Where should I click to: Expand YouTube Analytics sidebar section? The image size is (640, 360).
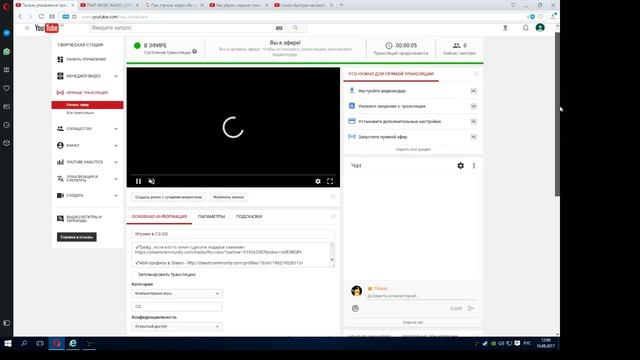(x=116, y=162)
